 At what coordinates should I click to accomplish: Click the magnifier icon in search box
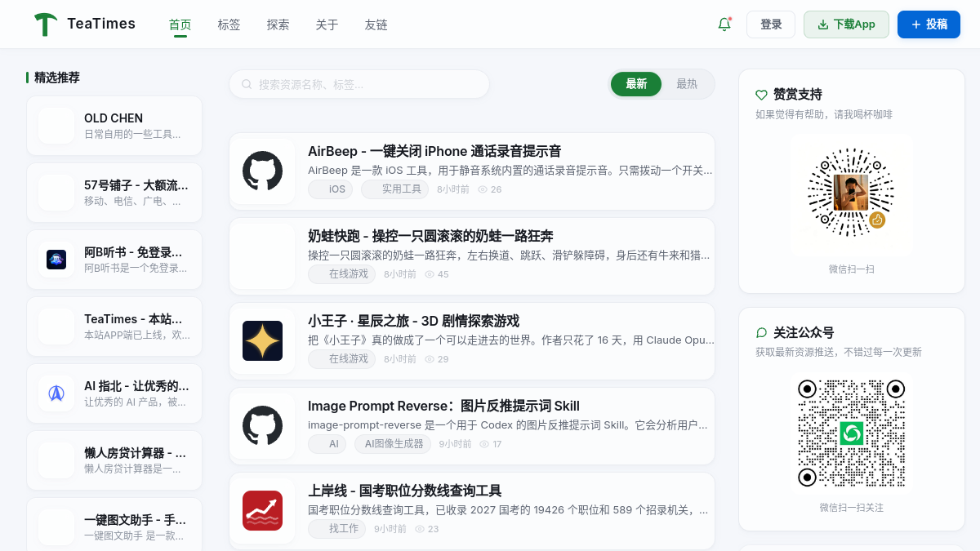(247, 84)
